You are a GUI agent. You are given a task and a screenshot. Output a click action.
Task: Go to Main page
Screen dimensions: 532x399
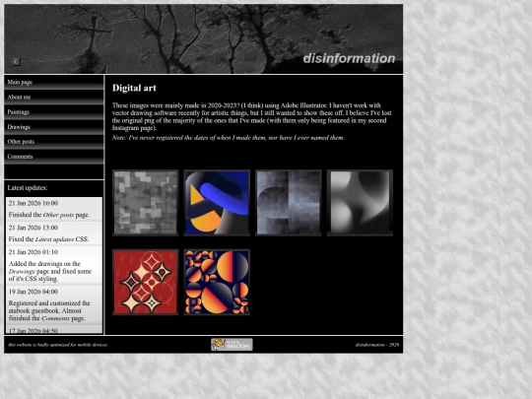[x=54, y=83]
